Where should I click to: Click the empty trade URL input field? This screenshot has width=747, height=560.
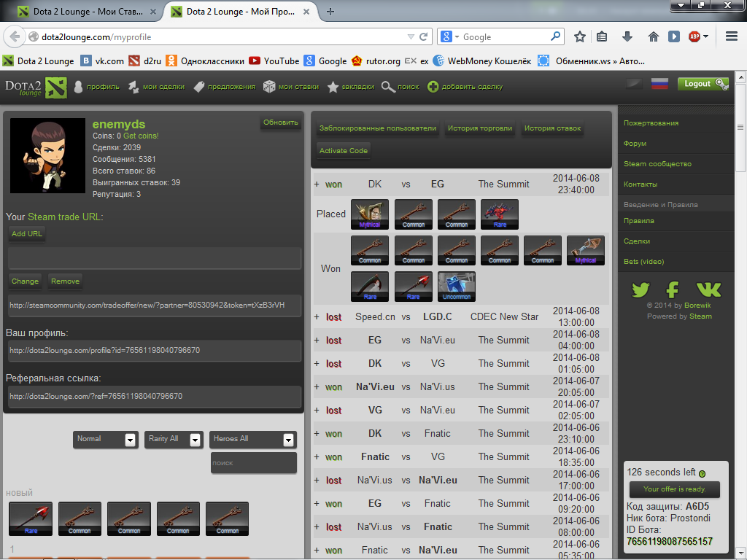[x=155, y=258]
